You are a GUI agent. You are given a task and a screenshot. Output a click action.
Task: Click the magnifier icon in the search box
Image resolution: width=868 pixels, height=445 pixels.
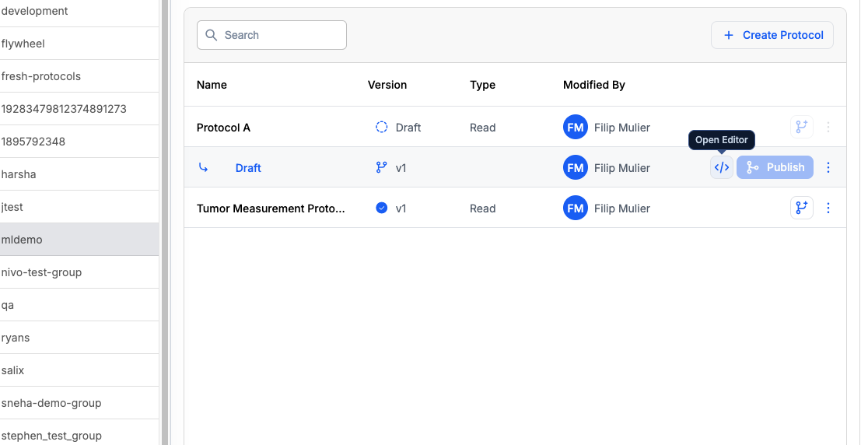(211, 35)
